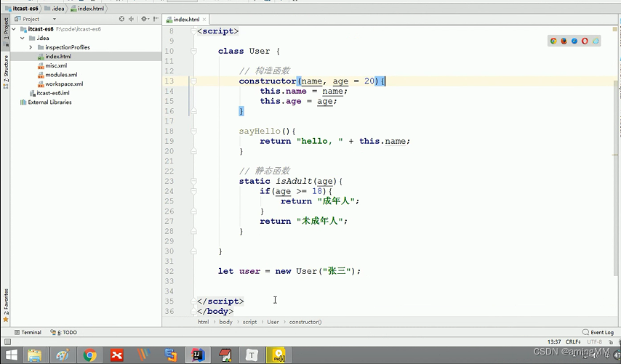621x364 pixels.
Task: Fold isAdult method at line 23
Action: (193, 181)
